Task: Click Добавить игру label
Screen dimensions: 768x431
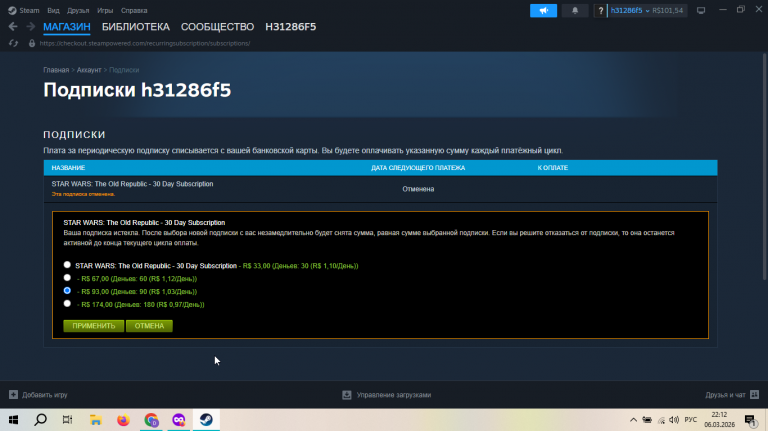Action: [45, 395]
